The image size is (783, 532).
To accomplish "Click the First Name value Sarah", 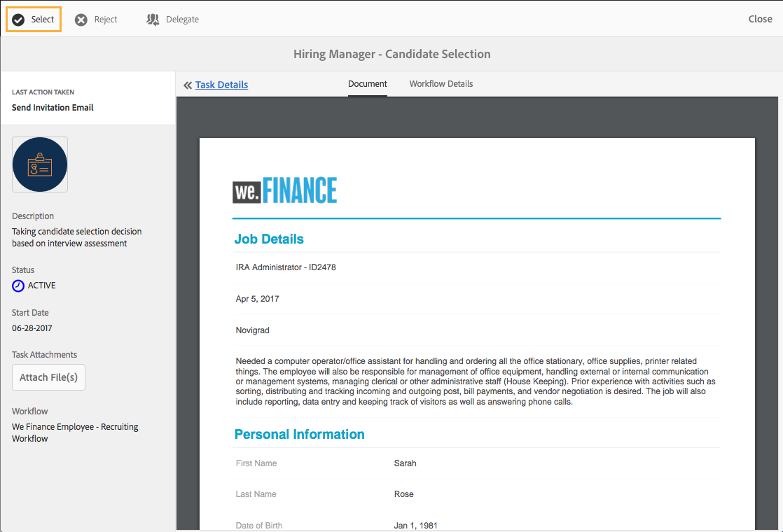I will point(405,463).
